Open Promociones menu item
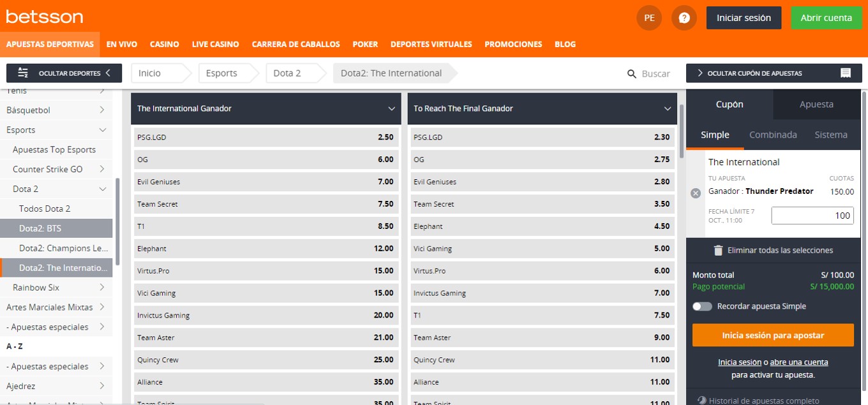 [x=513, y=45]
